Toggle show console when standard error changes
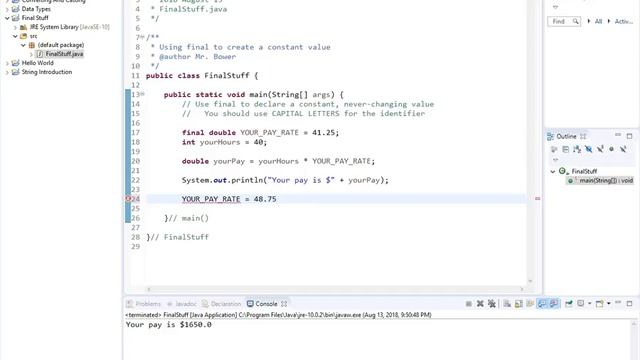Image resolution: width=640 pixels, height=360 pixels. tap(554, 304)
